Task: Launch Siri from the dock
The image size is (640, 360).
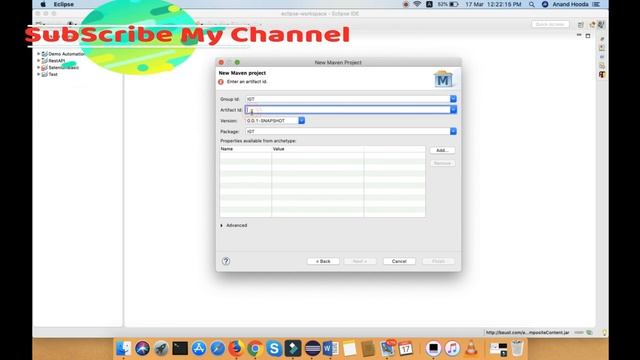Action: click(x=142, y=348)
